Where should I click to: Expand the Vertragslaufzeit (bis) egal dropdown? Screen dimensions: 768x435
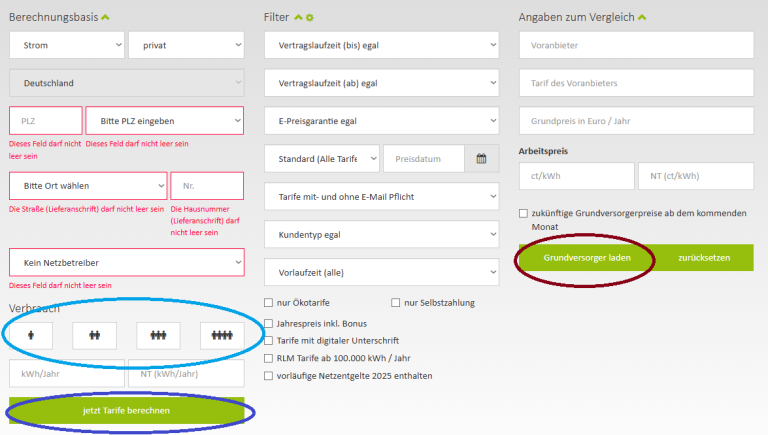[x=381, y=45]
